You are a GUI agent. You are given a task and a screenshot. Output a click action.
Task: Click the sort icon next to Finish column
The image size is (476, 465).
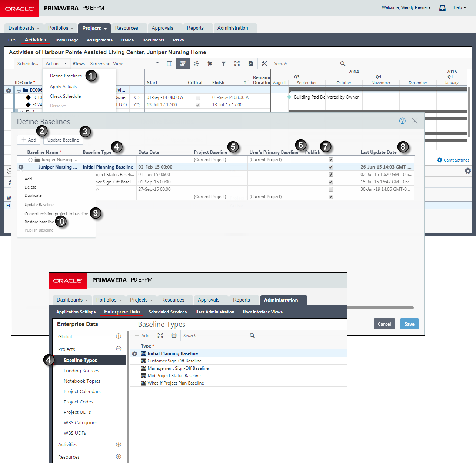(246, 83)
